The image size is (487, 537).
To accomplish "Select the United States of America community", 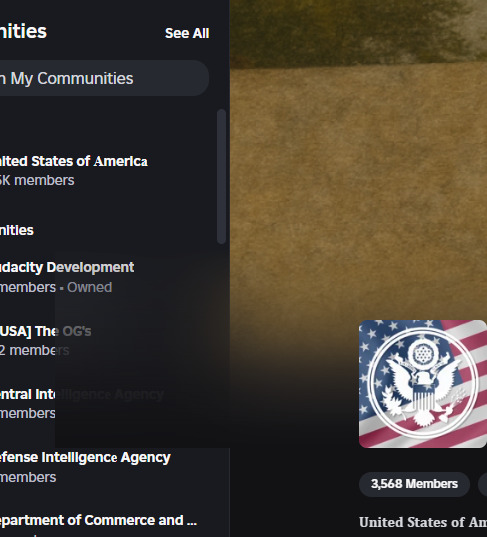I will [74, 170].
